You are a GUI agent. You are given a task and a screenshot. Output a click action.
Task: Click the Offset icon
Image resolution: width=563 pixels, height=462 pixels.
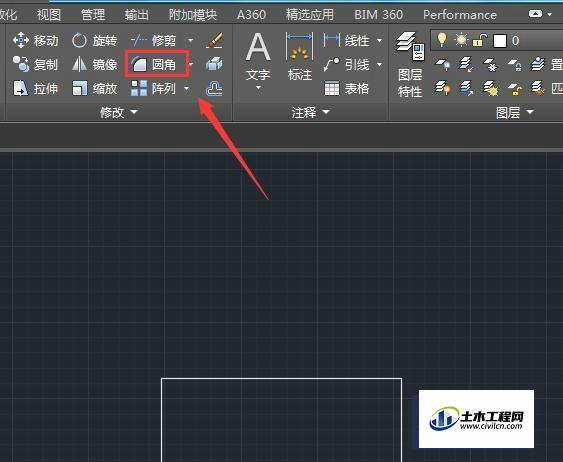[214, 88]
